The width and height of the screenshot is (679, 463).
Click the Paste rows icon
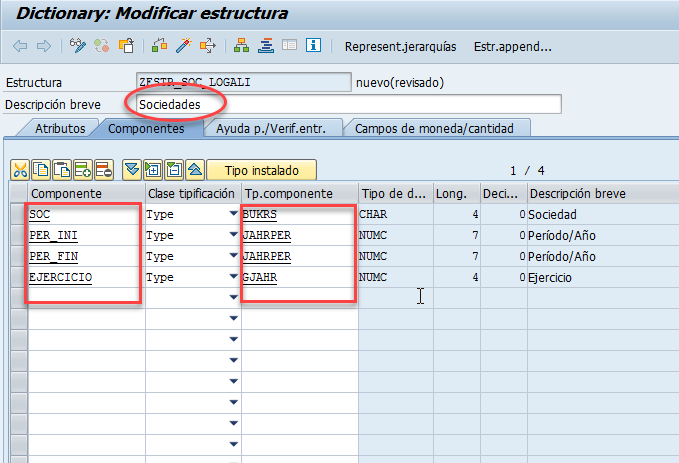tap(62, 170)
